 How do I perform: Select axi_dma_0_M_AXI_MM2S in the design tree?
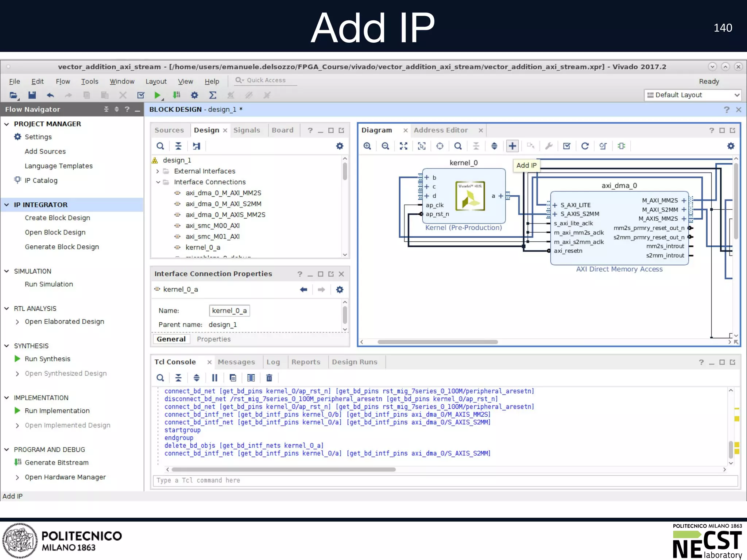pyautogui.click(x=223, y=193)
